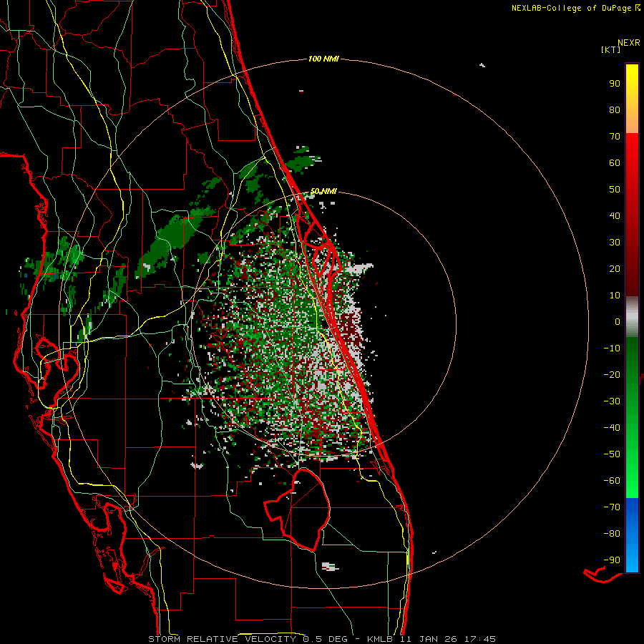Image resolution: width=644 pixels, height=644 pixels.
Task: Click the gray zero-velocity segment of the scale
Action: (x=632, y=316)
